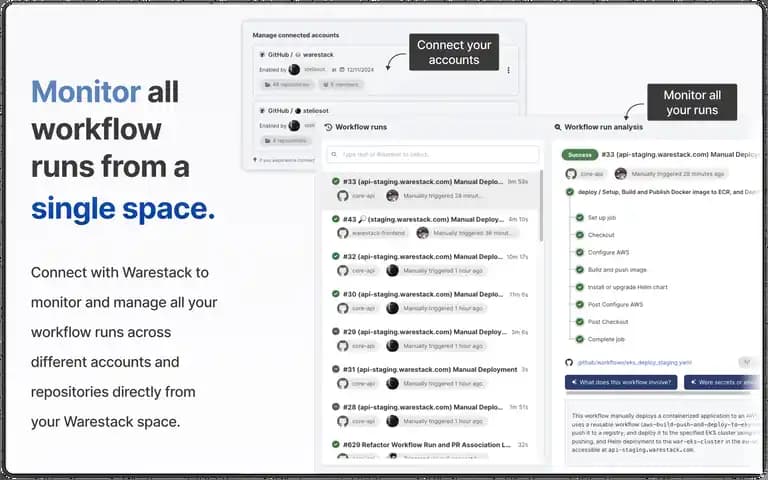Click GitHub icon under run #33 in list
The height and width of the screenshot is (480, 768).
point(343,196)
